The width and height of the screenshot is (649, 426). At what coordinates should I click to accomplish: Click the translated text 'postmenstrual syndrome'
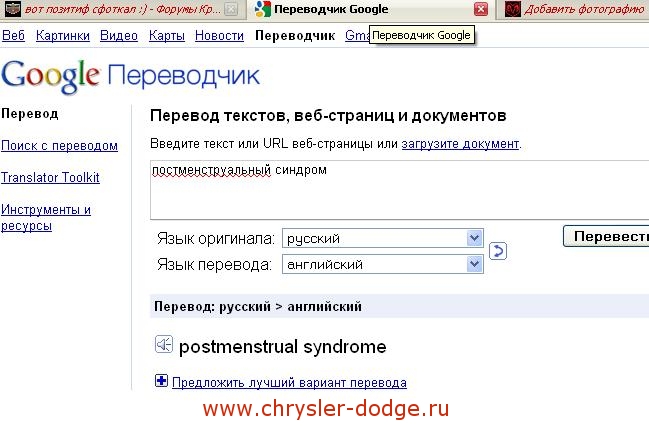[282, 347]
